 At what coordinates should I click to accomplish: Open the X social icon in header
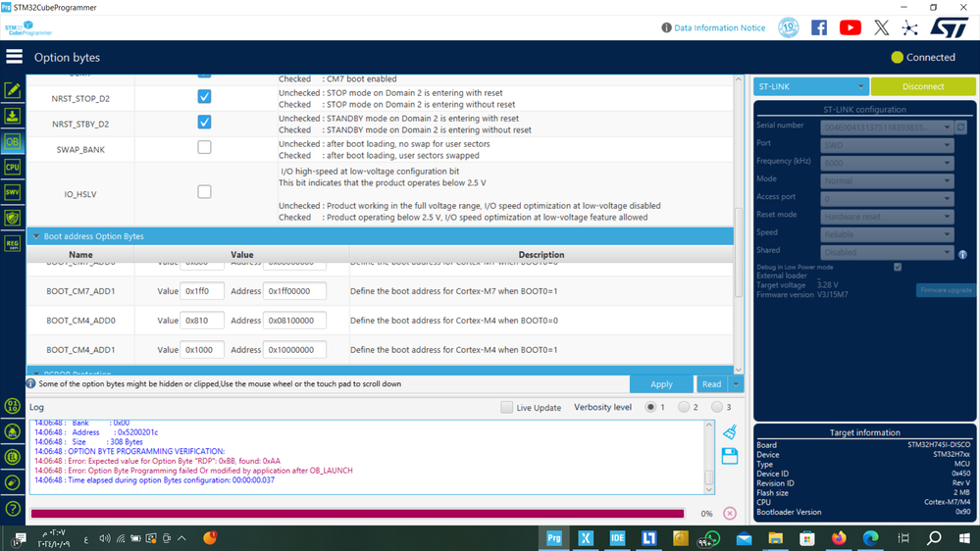pyautogui.click(x=881, y=27)
